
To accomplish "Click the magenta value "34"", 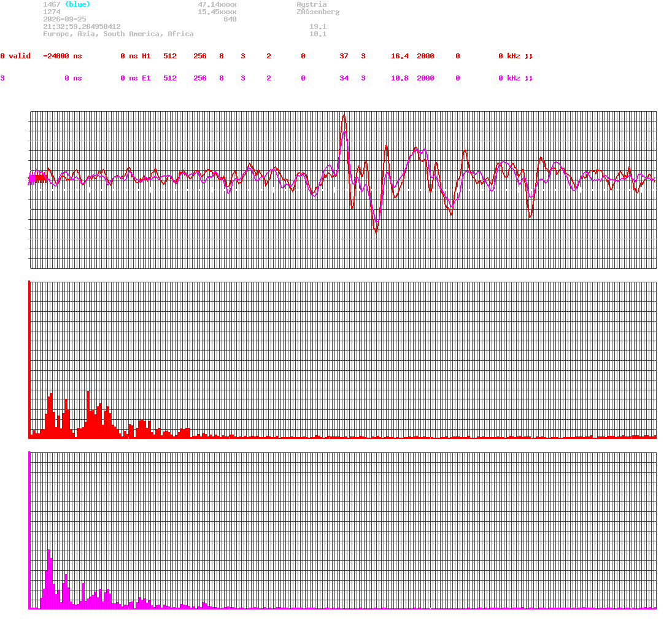I will click(344, 78).
